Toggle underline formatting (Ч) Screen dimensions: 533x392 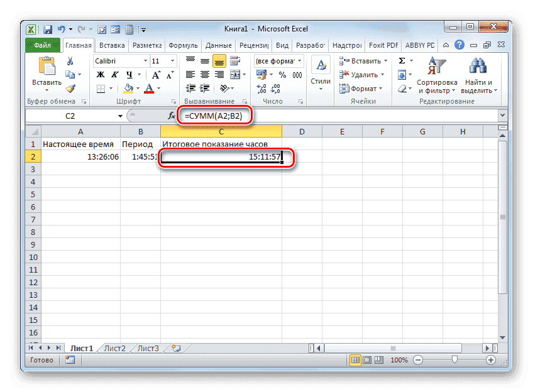[x=130, y=73]
